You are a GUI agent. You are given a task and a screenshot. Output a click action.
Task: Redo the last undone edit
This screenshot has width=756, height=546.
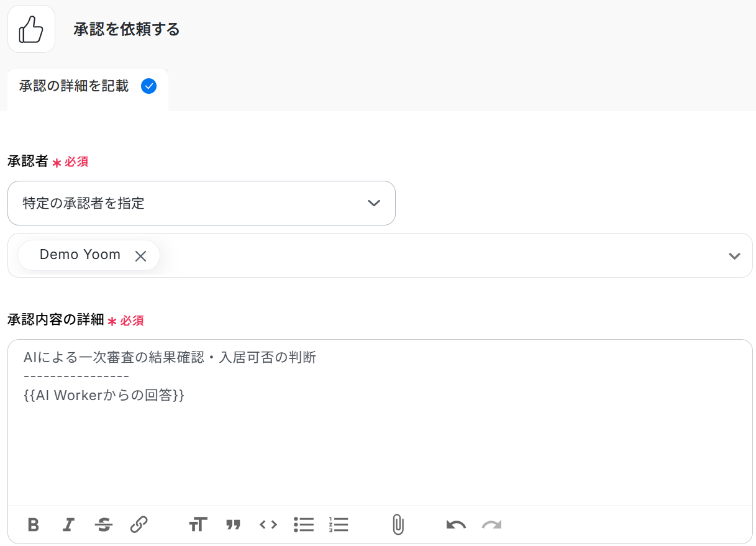tap(491, 526)
